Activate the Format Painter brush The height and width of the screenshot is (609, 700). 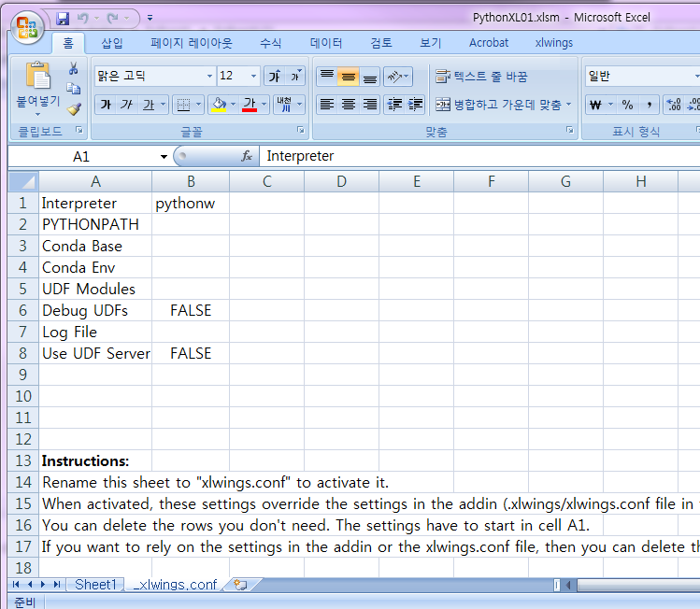click(73, 109)
